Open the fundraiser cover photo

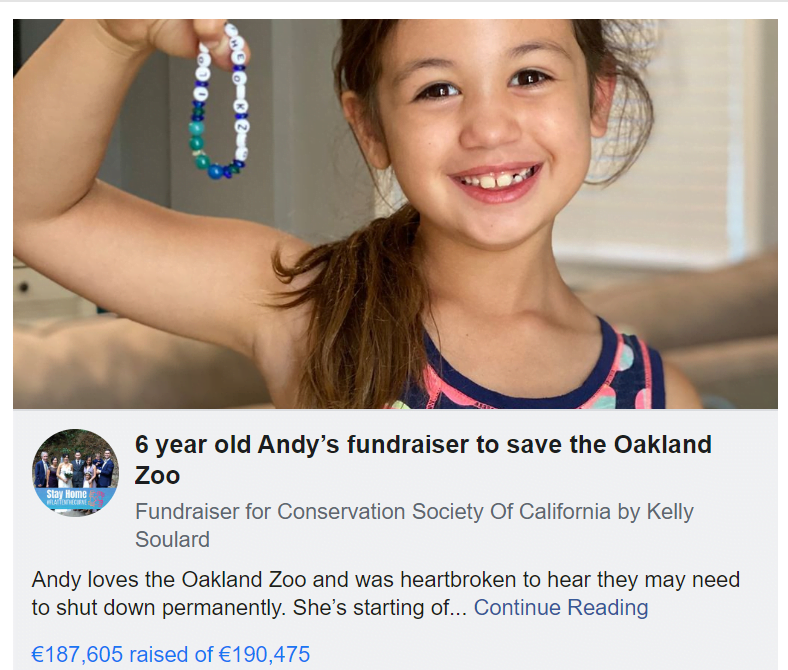tap(394, 210)
